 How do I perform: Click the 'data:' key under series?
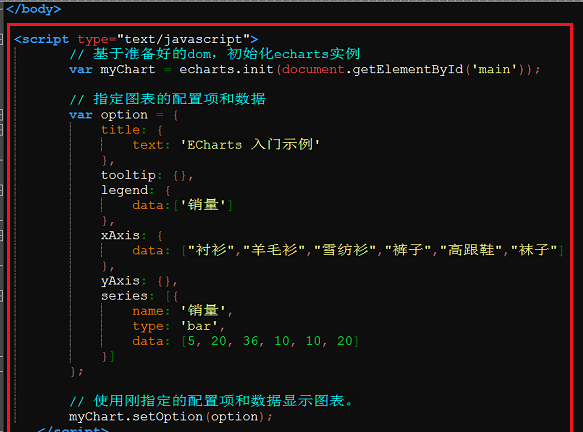[x=151, y=341]
